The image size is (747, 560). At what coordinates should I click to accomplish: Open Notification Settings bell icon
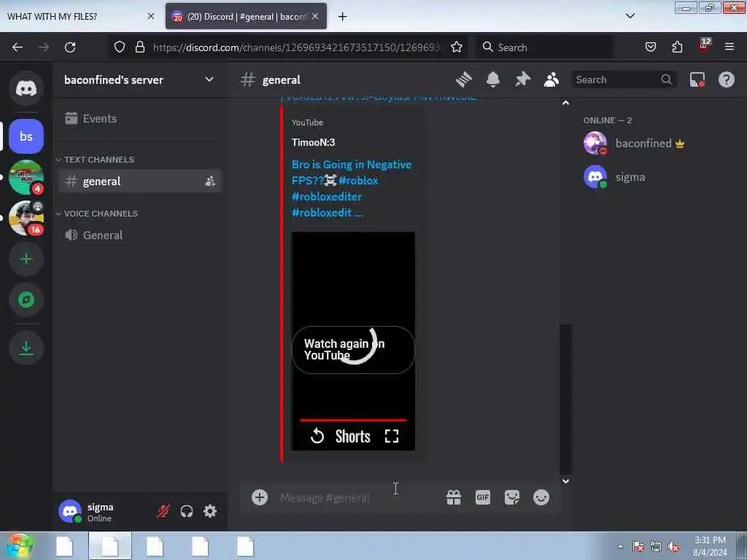point(493,79)
